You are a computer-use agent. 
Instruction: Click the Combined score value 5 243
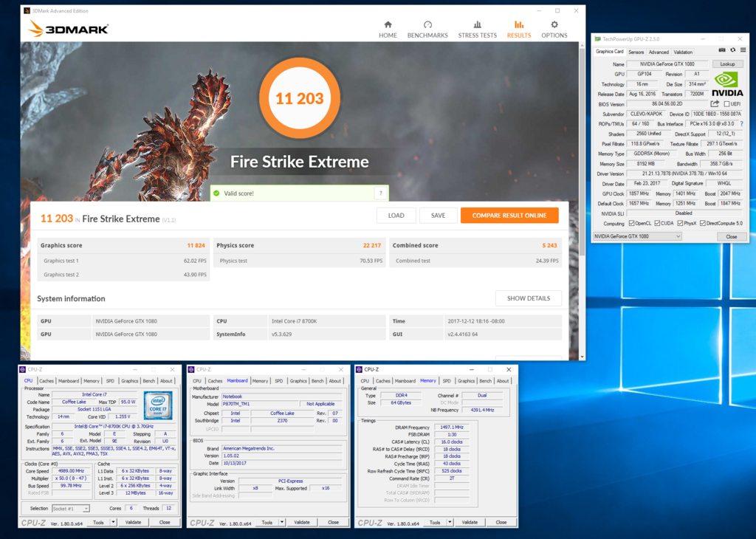pyautogui.click(x=549, y=245)
